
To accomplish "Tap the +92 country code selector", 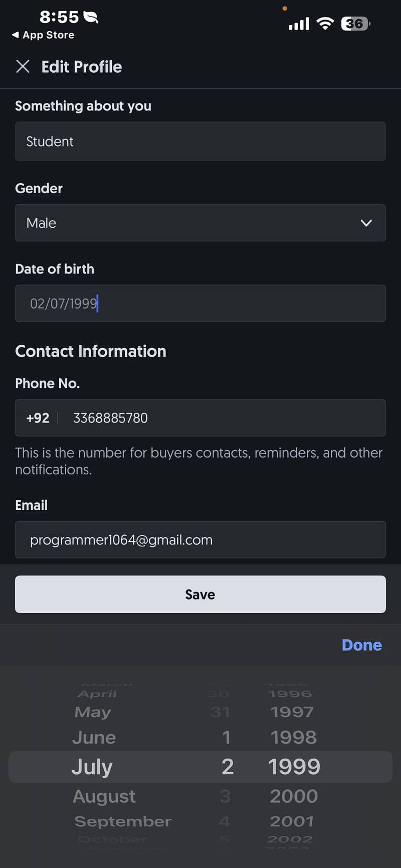I will point(38,418).
